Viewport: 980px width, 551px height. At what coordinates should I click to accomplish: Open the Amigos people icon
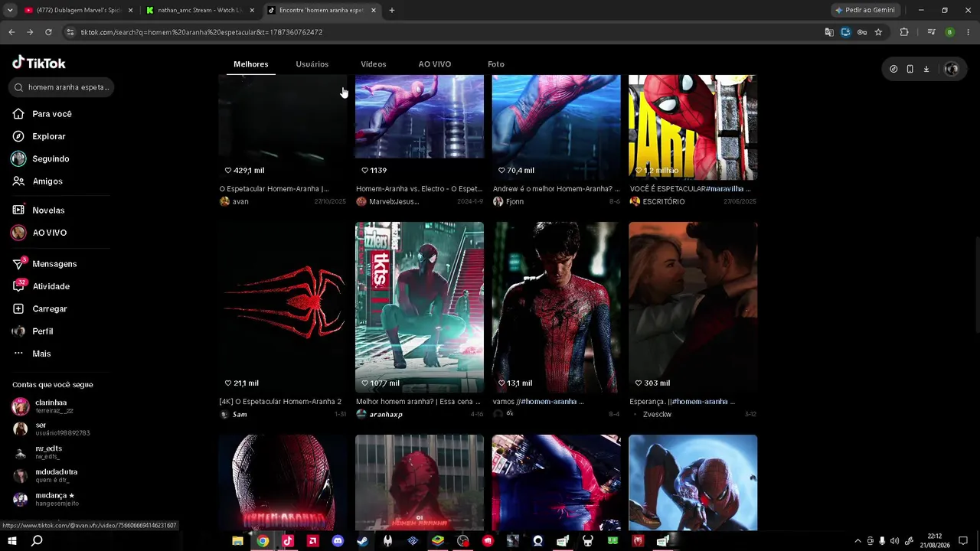click(x=18, y=181)
